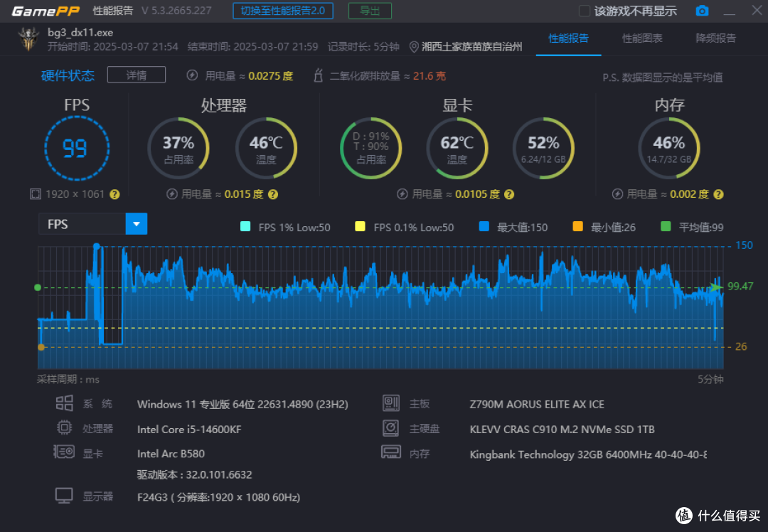Click the 二氧化碳排放量 21.6 克 value
Viewport: 768px width, 532px height.
point(430,76)
